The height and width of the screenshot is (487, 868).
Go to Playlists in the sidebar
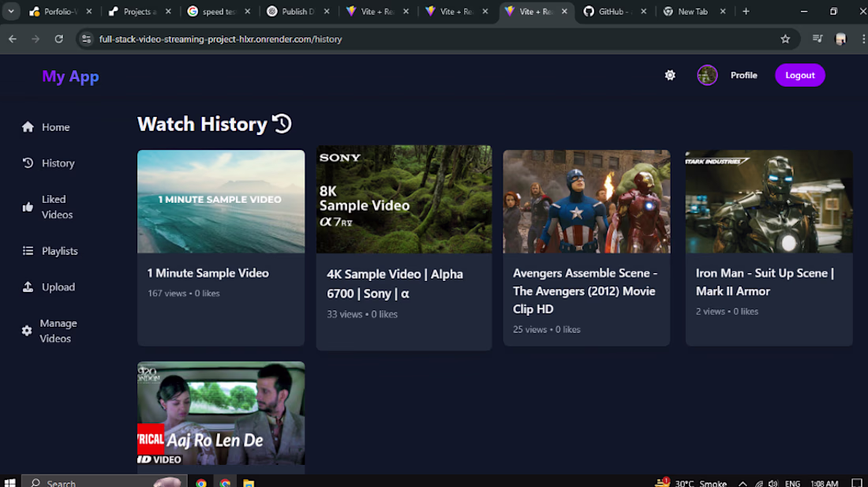[x=60, y=251]
